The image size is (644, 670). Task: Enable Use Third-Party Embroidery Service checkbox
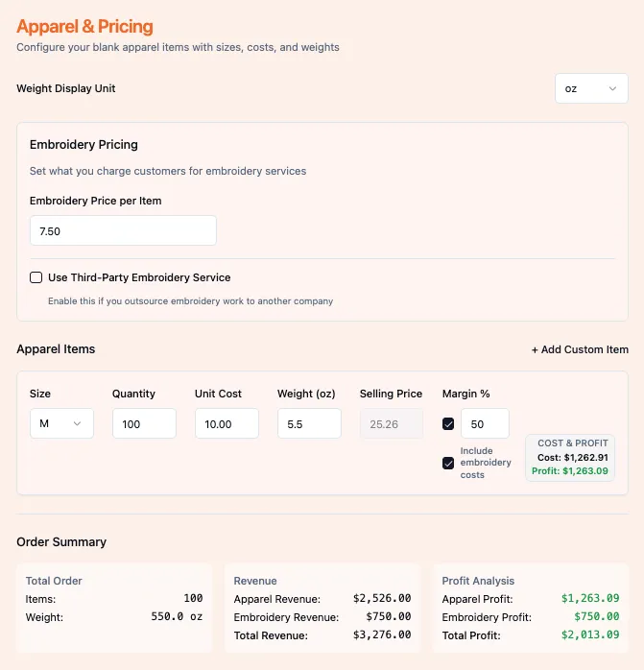pos(36,277)
